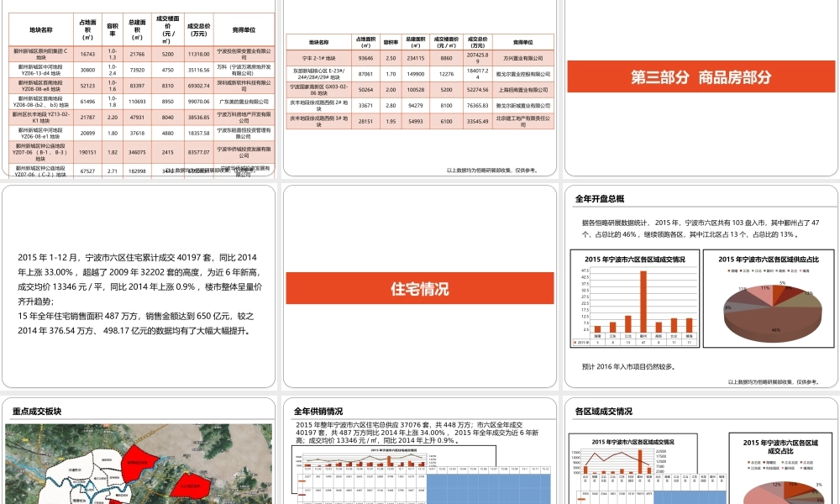The height and width of the screenshot is (504, 840).
Task: Click cell 38536.85 in the land table
Action: [x=199, y=118]
